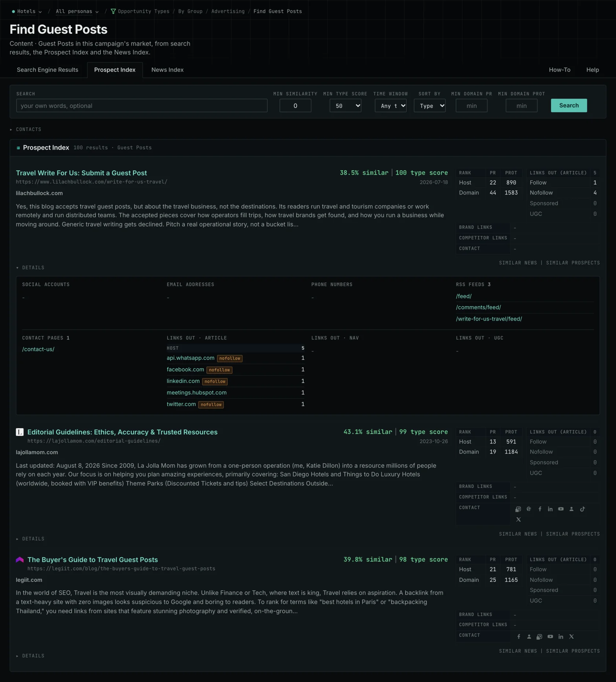
Task: Switch to the News Index tab
Action: (168, 70)
